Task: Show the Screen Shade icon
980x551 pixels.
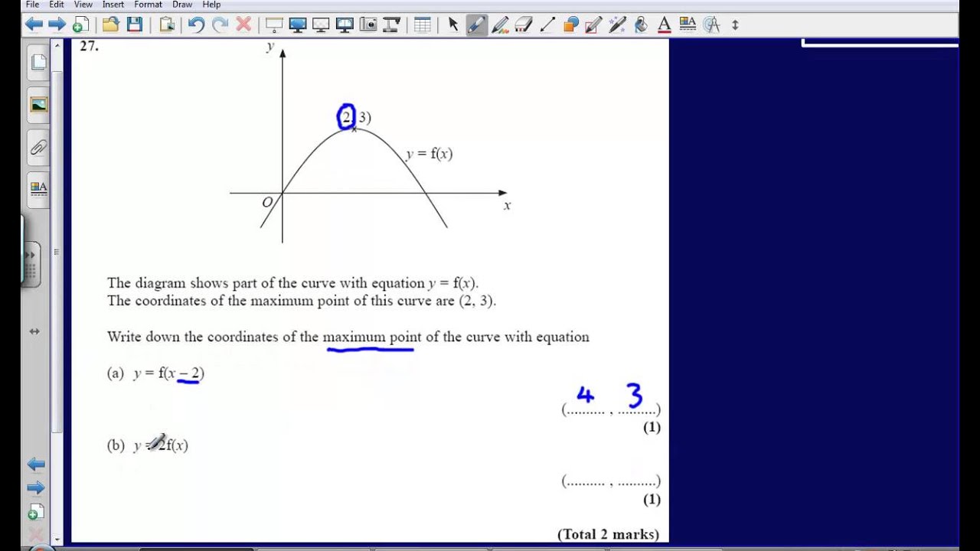Action: click(x=274, y=24)
